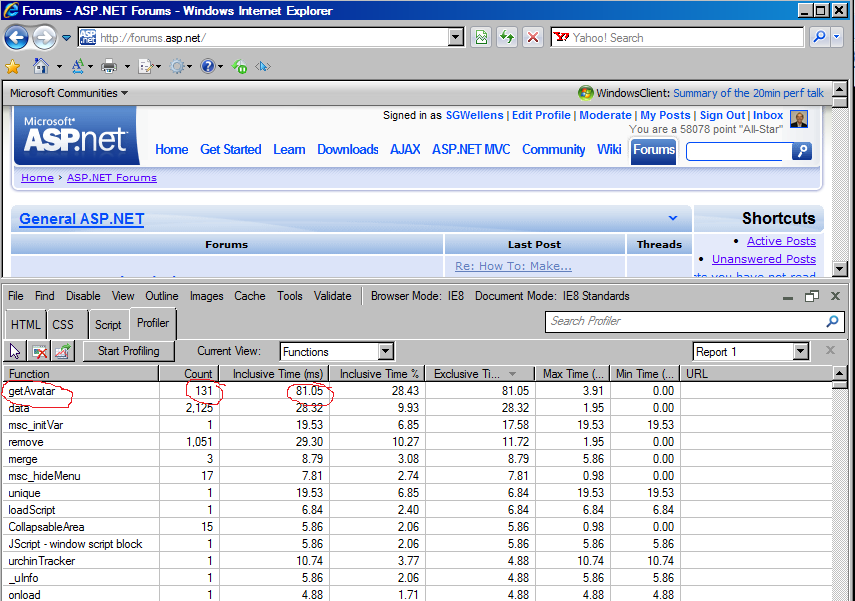The height and width of the screenshot is (601, 855).
Task: Click the magnifier icon in Search Profiler box
Action: pos(832,321)
